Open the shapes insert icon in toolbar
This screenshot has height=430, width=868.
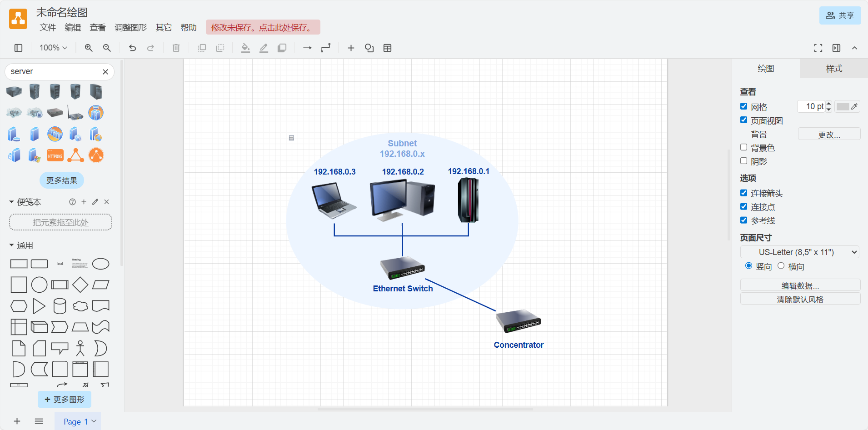(x=369, y=48)
